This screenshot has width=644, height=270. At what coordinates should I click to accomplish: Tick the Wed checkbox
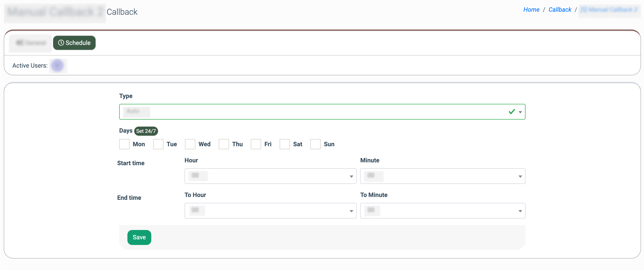[x=190, y=144]
